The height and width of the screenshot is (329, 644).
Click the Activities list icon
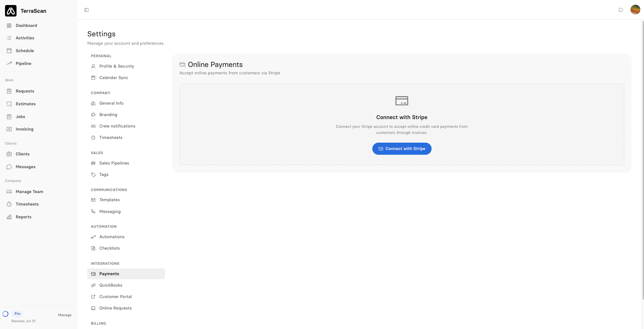[x=9, y=38]
